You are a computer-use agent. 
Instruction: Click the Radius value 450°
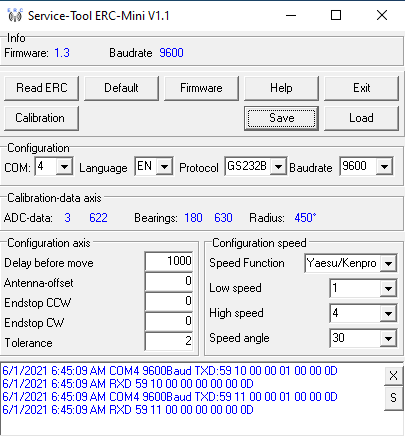pyautogui.click(x=305, y=218)
